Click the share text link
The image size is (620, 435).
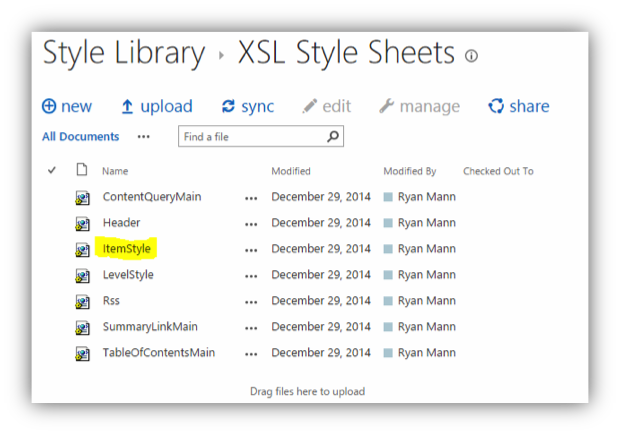coord(529,106)
